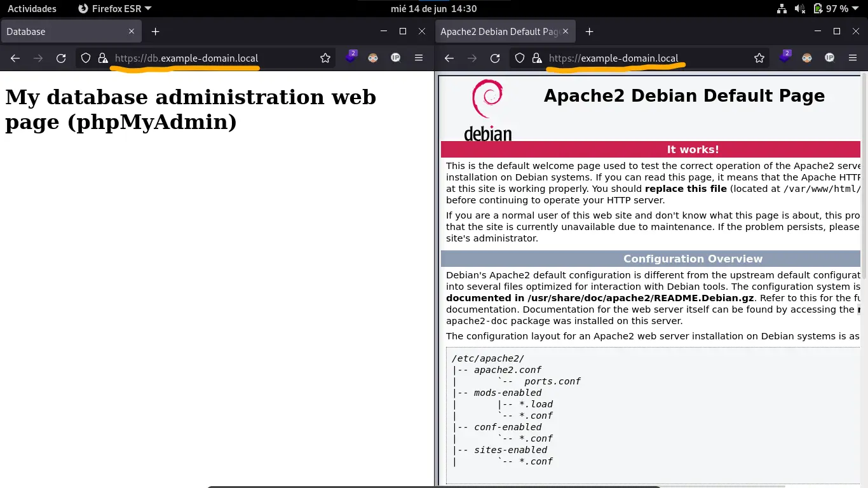Minimize the Database window
Screen dimensions: 868x488
(x=383, y=31)
